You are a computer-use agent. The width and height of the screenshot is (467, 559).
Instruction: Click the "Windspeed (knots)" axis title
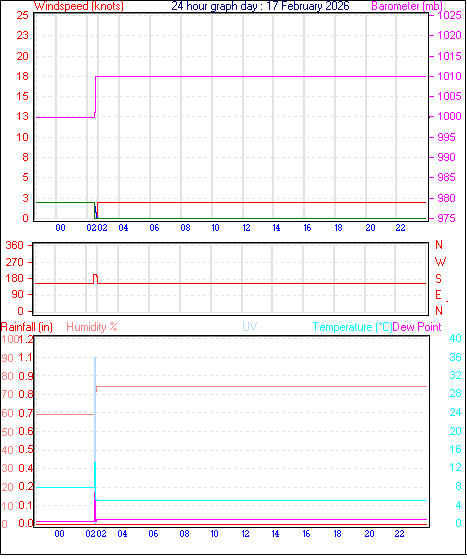[x=79, y=6]
